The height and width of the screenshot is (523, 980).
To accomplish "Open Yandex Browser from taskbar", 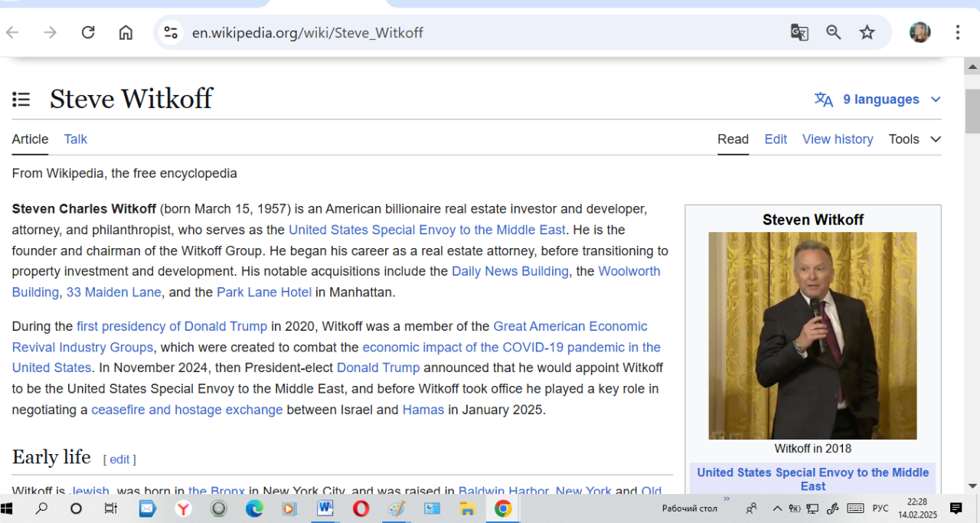I will [183, 508].
